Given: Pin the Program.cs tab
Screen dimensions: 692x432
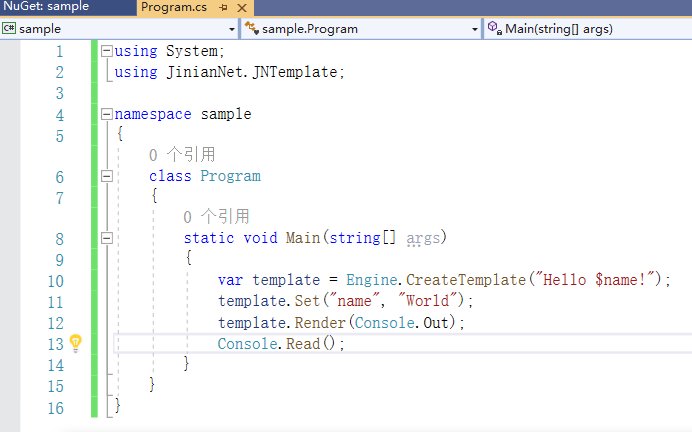Looking at the screenshot, I should pyautogui.click(x=223, y=8).
